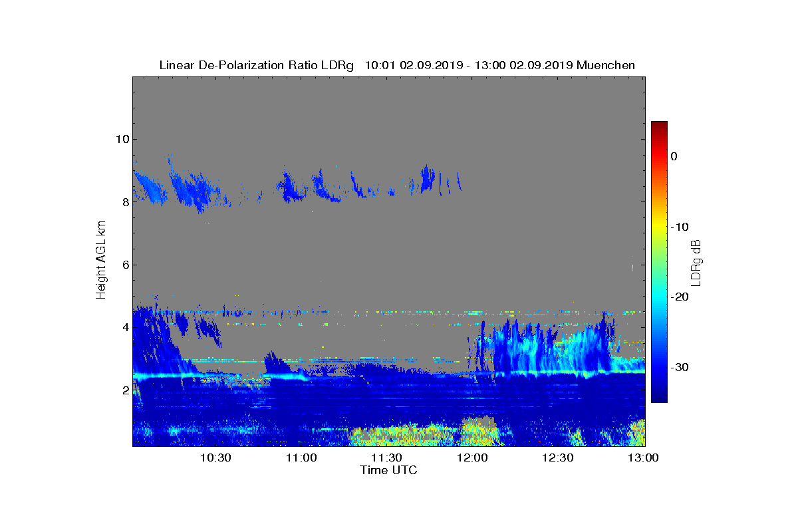Viewport: 798px width, 532px height.
Task: Click the Height AGL km axis title
Action: 101,261
